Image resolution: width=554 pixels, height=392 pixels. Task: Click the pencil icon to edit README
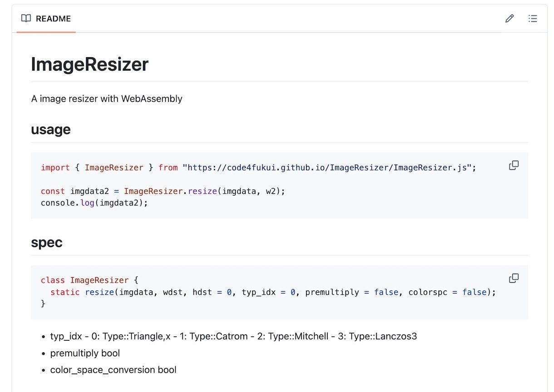509,19
